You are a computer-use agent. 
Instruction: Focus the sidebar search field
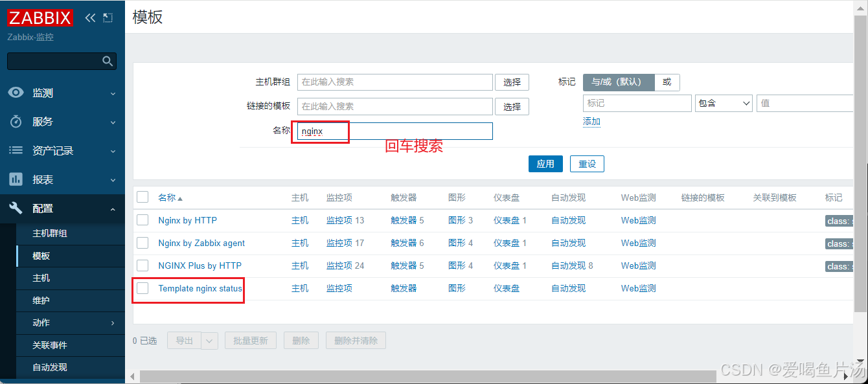(54, 62)
